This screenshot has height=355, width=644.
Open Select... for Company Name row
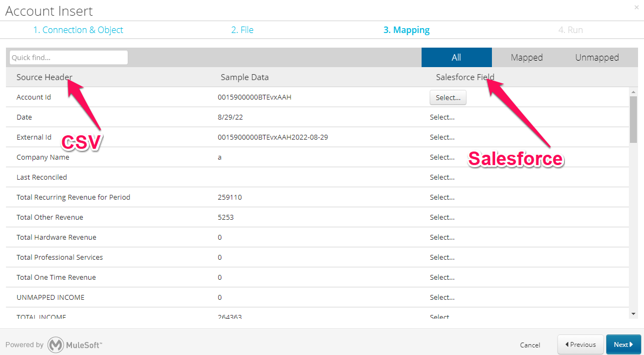[x=442, y=157]
